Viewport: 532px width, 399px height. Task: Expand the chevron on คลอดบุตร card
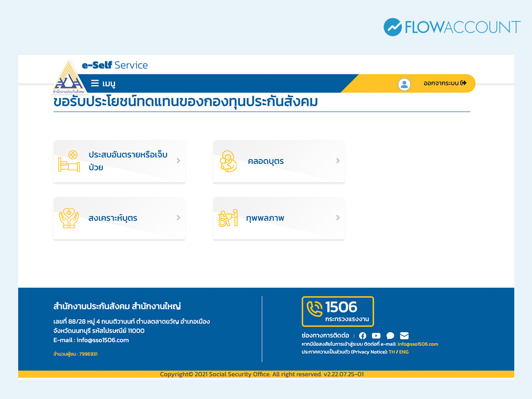coord(338,161)
